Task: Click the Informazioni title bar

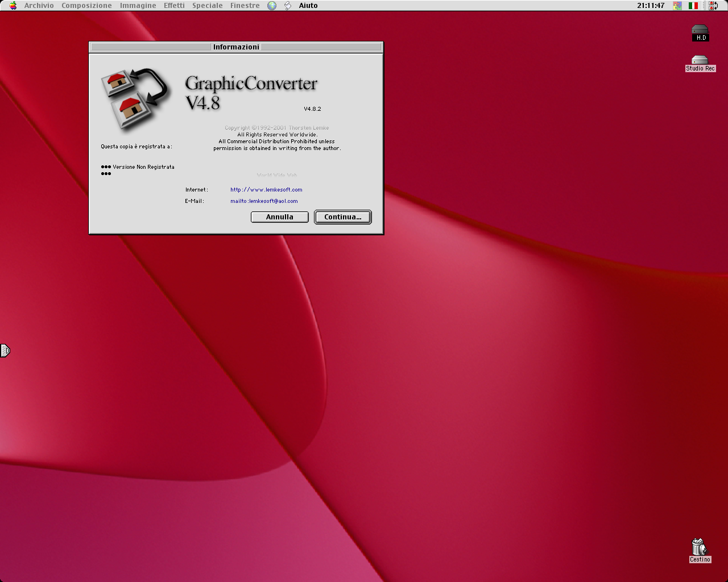Action: click(x=236, y=47)
